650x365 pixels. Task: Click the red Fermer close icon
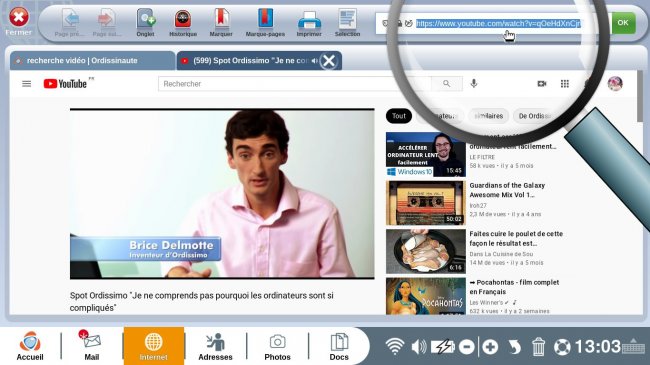(19, 17)
